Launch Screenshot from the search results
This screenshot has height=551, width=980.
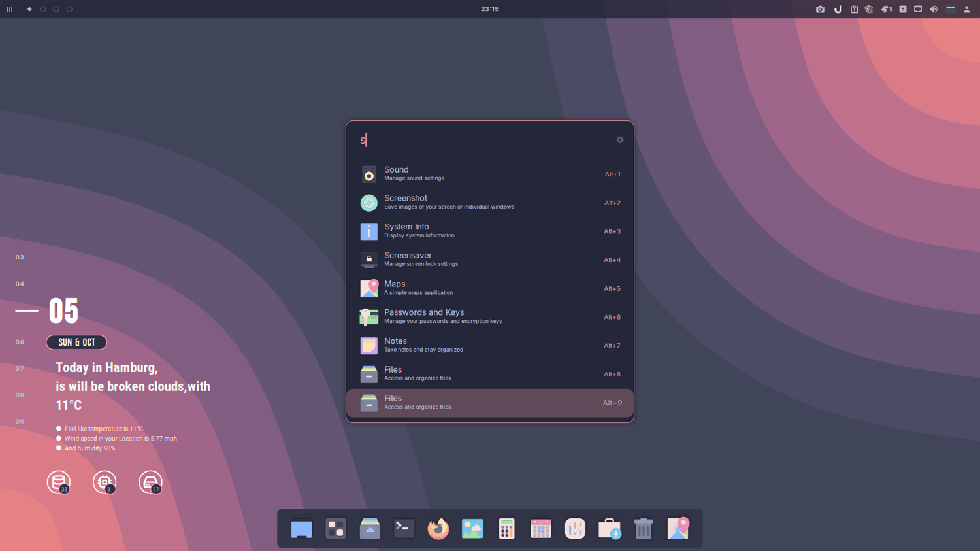(x=490, y=203)
